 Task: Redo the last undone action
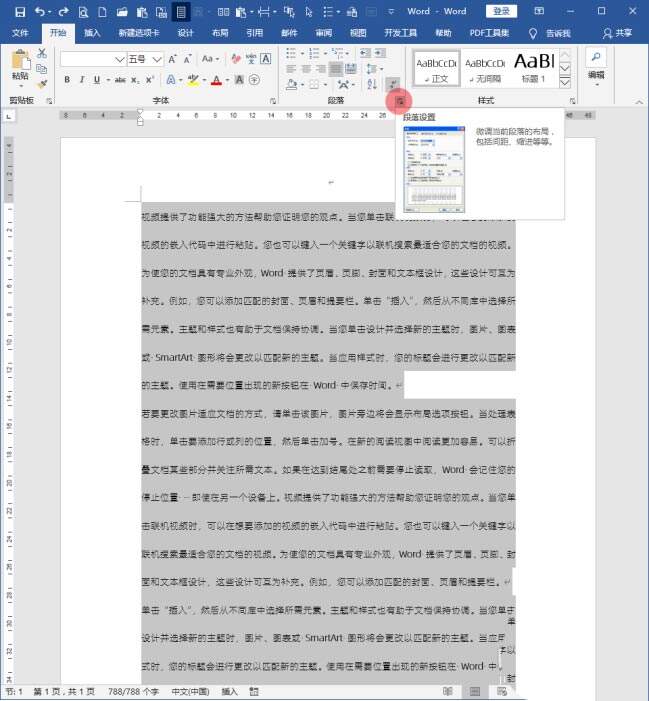63,12
